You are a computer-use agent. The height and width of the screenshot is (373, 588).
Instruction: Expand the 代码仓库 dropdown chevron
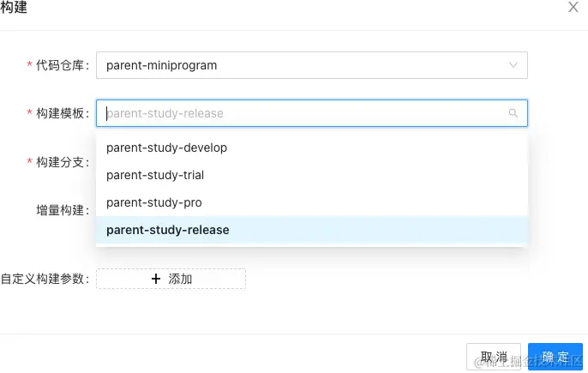coord(513,65)
